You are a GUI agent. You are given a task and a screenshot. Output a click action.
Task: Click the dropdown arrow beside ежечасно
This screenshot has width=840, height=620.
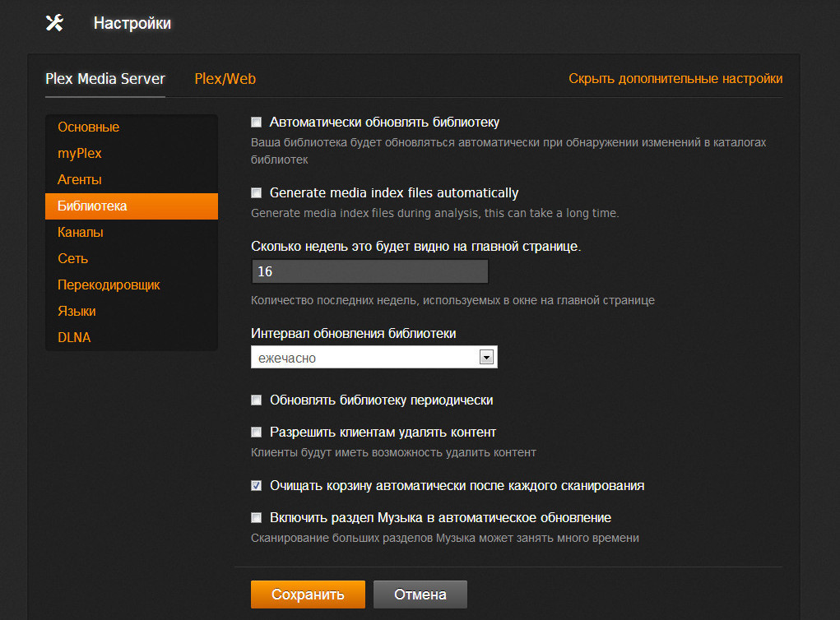click(485, 358)
